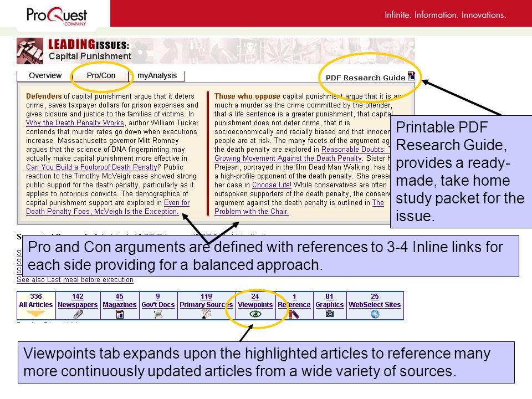Click the Viewpoints eye icon
The width and height of the screenshot is (532, 399).
pos(255,314)
